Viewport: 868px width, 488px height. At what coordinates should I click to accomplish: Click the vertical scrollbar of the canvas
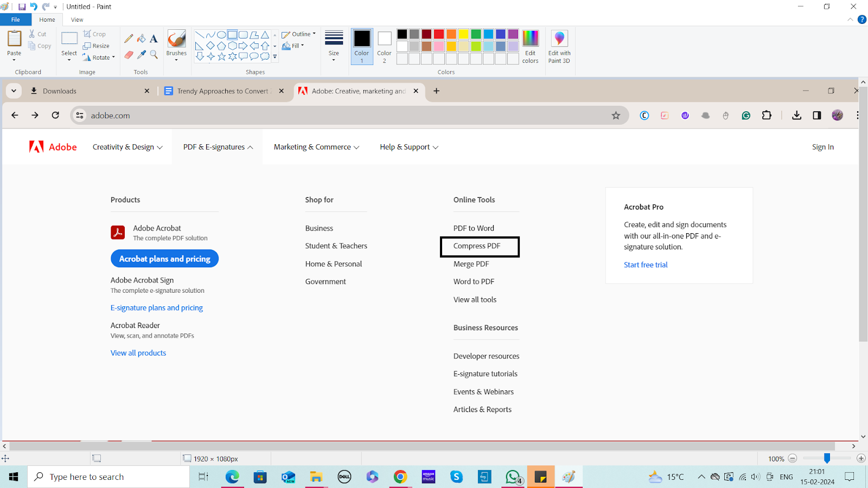pos(863,214)
